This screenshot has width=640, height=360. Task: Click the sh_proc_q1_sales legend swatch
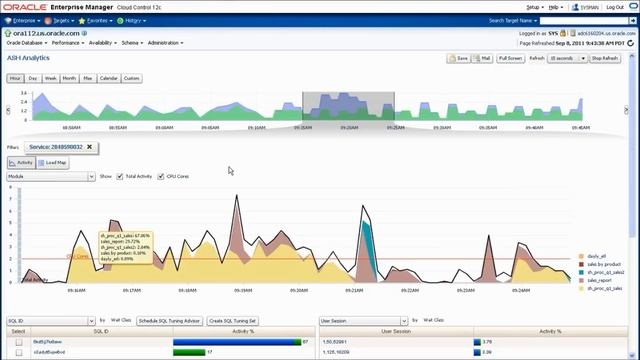click(x=581, y=289)
